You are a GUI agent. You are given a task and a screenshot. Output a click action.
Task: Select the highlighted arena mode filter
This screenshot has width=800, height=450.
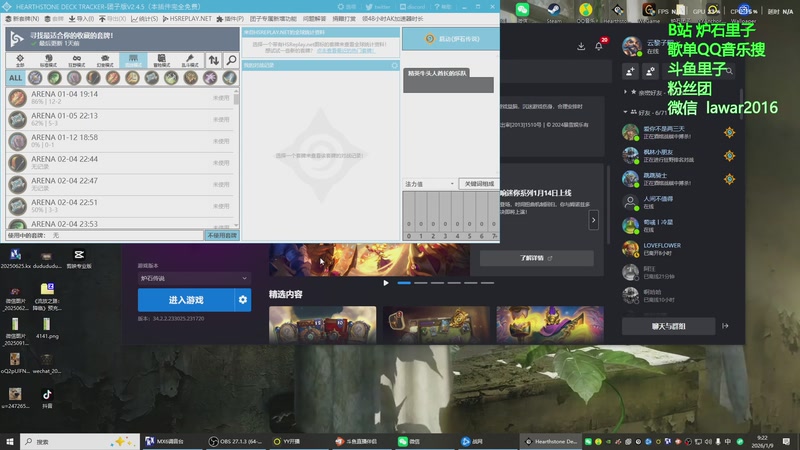tap(133, 61)
